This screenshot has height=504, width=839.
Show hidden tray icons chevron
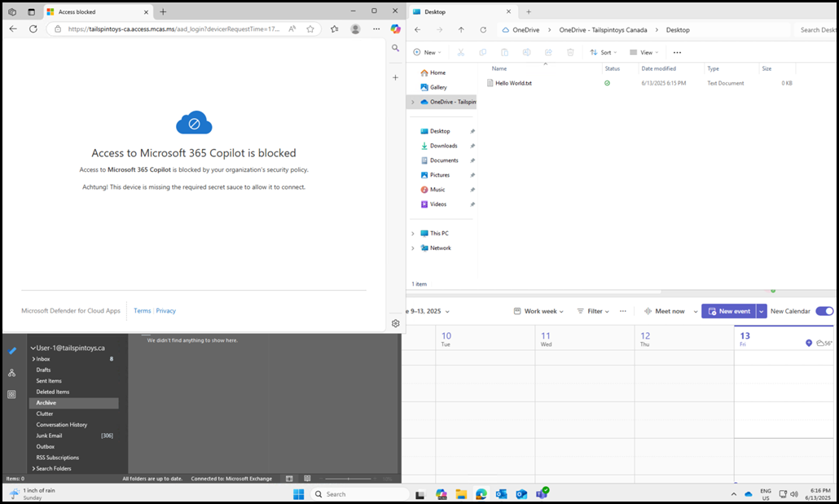(x=734, y=494)
